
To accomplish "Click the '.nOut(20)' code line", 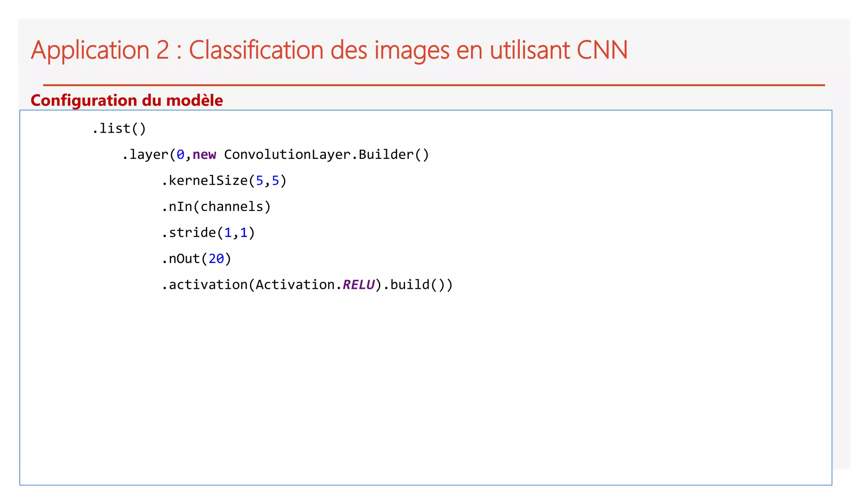I will pyautogui.click(x=197, y=259).
